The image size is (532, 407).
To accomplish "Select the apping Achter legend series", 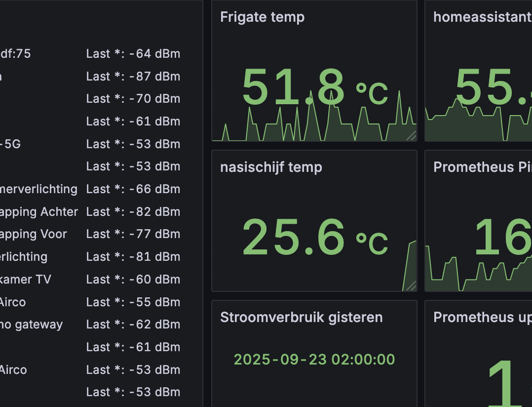I will coord(39,212).
